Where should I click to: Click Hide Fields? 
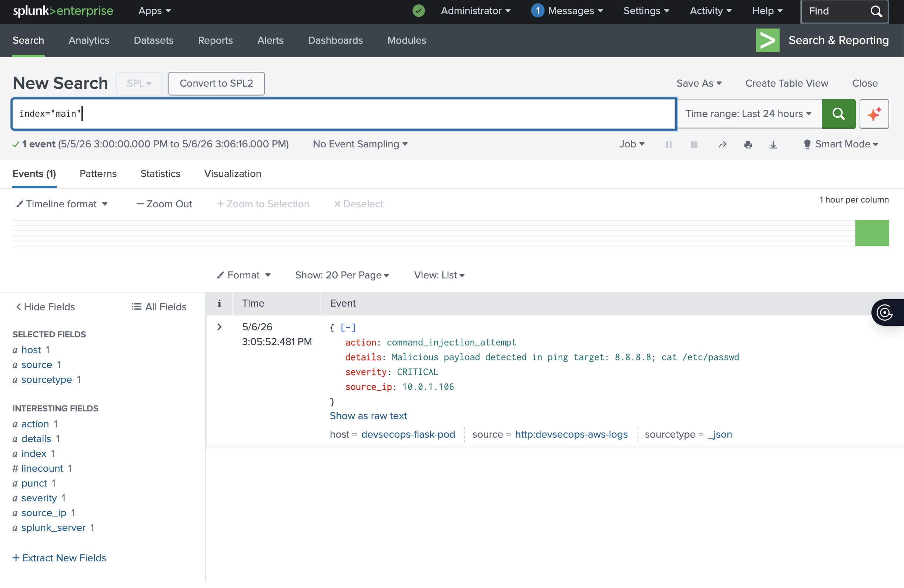click(45, 307)
